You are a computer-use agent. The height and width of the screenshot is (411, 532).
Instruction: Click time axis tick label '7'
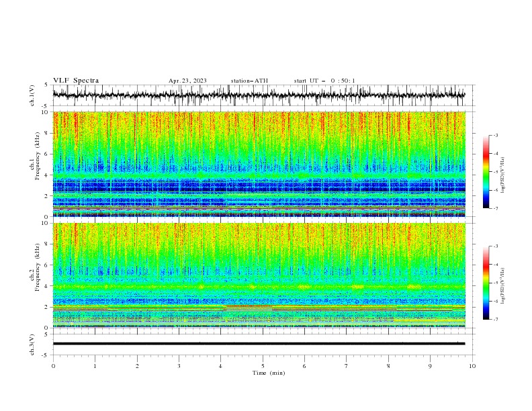coord(347,366)
